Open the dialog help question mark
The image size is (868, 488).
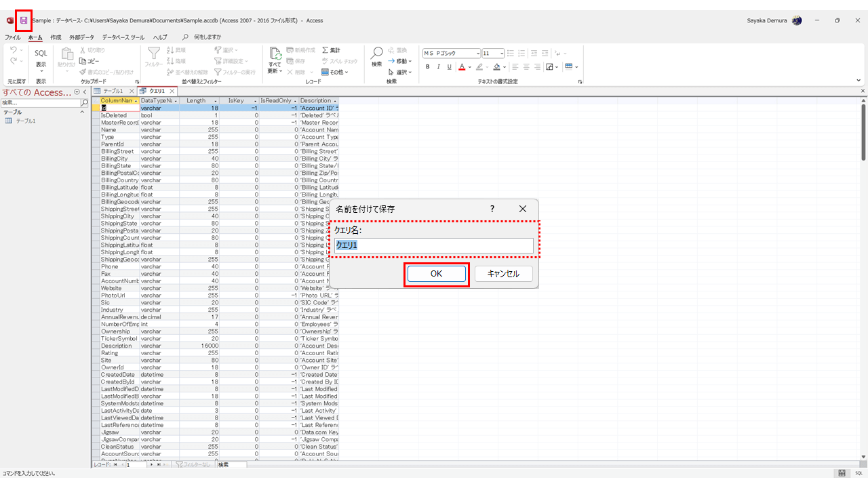(x=492, y=209)
